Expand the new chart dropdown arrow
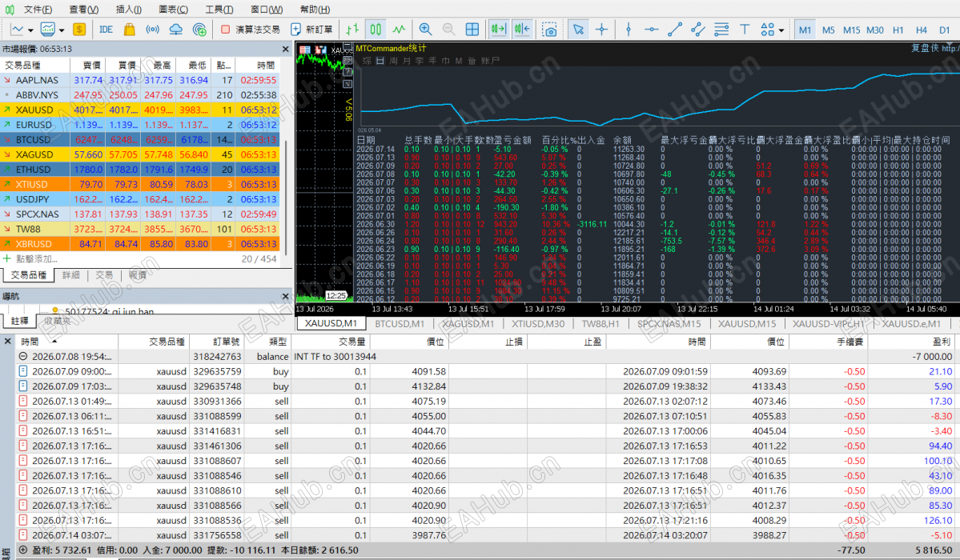 click(x=30, y=30)
